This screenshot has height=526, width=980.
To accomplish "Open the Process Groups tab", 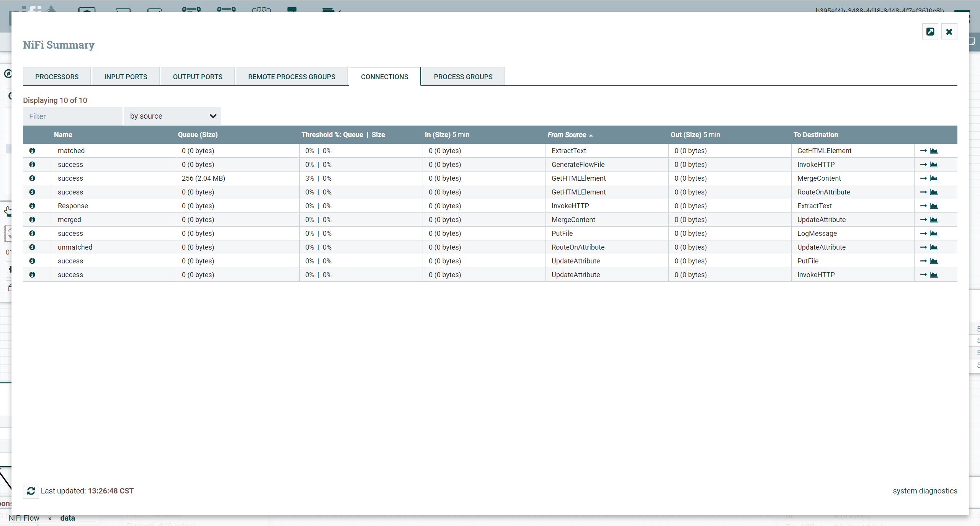I will (463, 77).
